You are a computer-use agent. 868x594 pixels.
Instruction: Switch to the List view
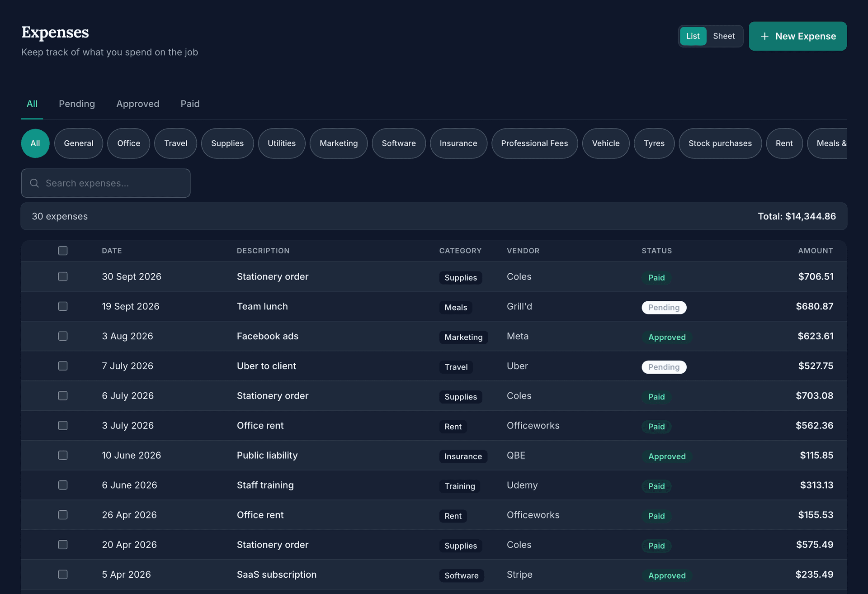click(x=693, y=36)
